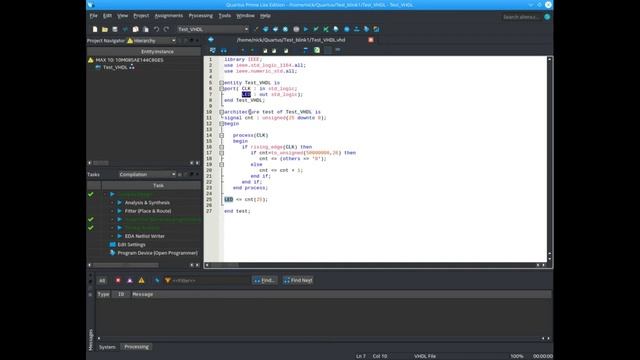Select the Test_VHDL entity in the hierarchy
640x360 pixels.
115,67
